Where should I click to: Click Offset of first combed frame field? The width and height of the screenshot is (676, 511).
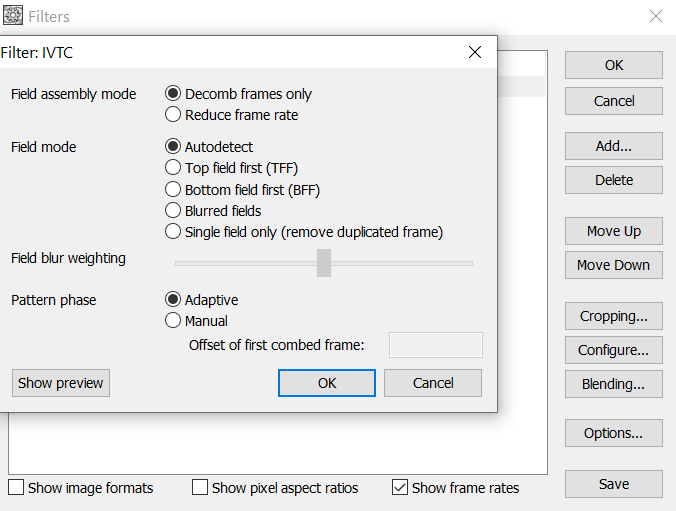click(435, 345)
